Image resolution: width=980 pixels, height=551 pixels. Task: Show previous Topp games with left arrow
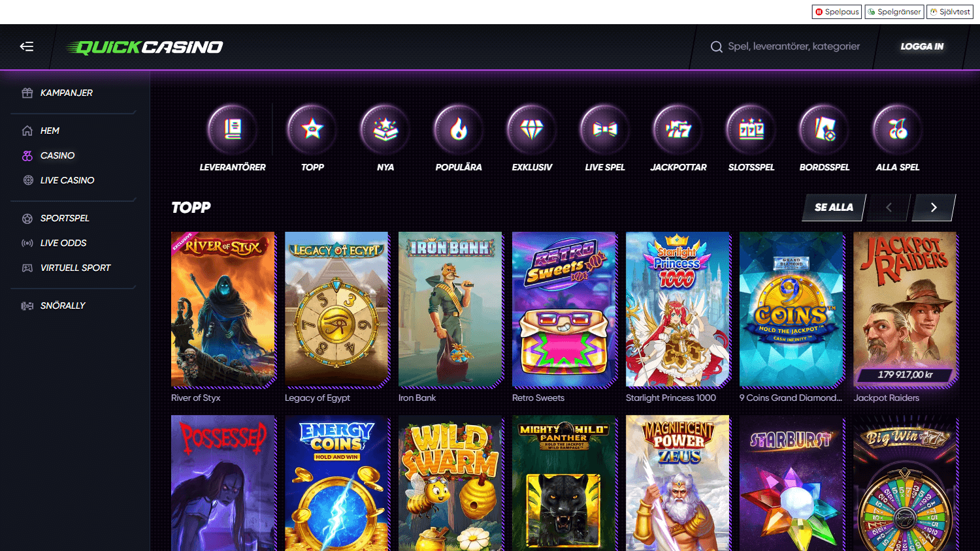click(x=889, y=208)
